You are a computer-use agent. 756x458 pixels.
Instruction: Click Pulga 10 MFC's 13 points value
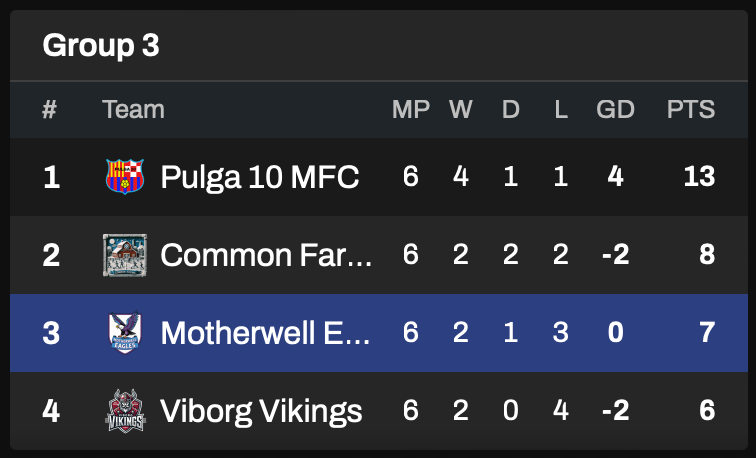coord(699,177)
